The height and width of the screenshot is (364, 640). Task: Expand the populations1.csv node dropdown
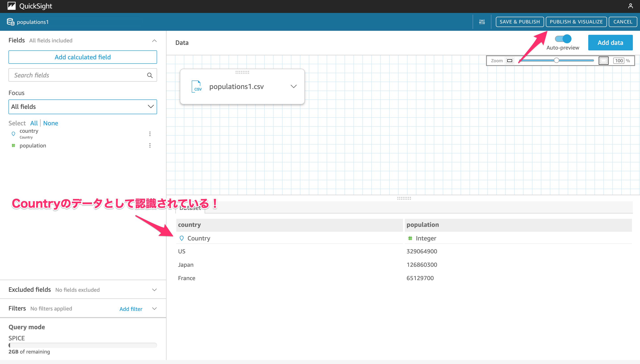point(294,87)
